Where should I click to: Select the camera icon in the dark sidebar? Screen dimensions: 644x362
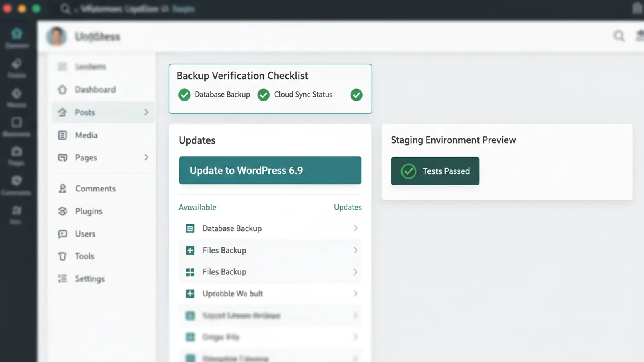(17, 152)
